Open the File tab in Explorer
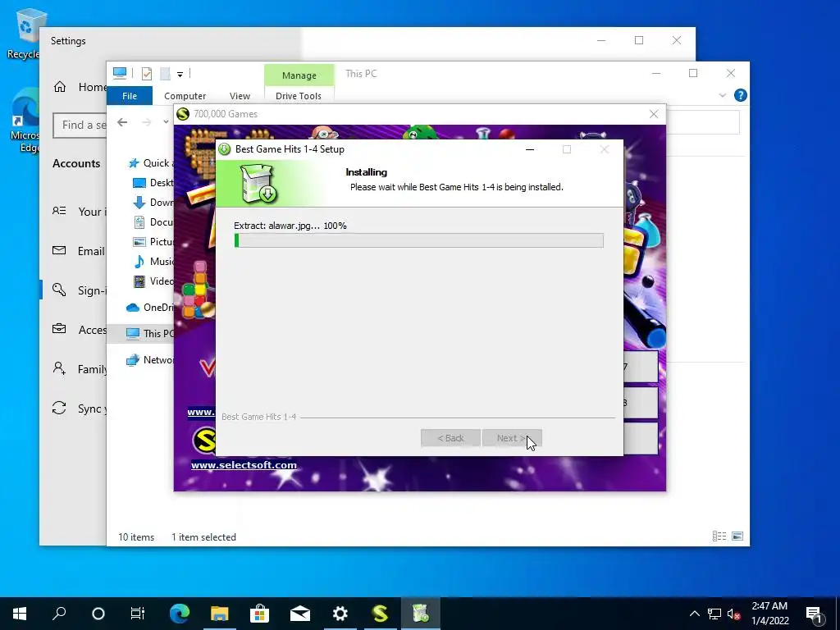Viewport: 840px width, 630px height. coord(130,96)
